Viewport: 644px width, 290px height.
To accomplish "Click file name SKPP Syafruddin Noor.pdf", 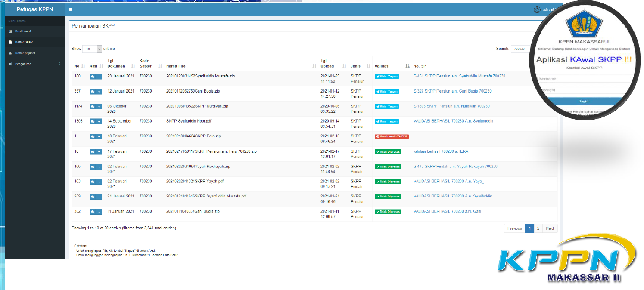I will click(189, 121).
